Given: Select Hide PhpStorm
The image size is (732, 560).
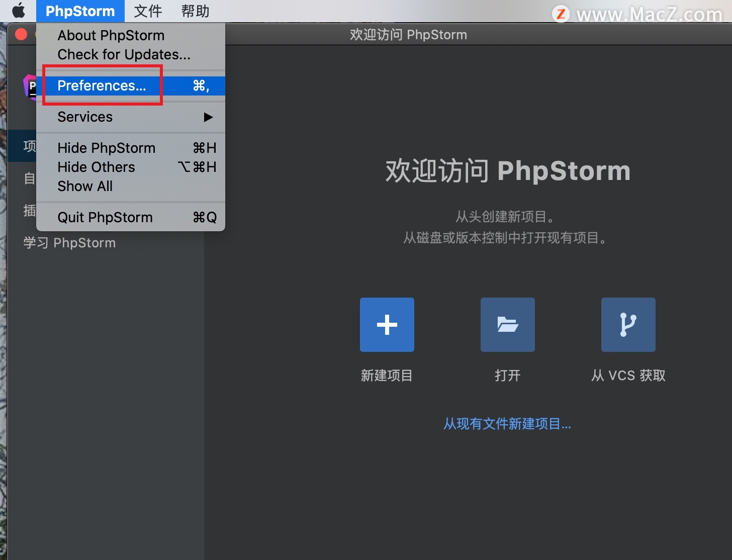Looking at the screenshot, I should tap(131, 148).
